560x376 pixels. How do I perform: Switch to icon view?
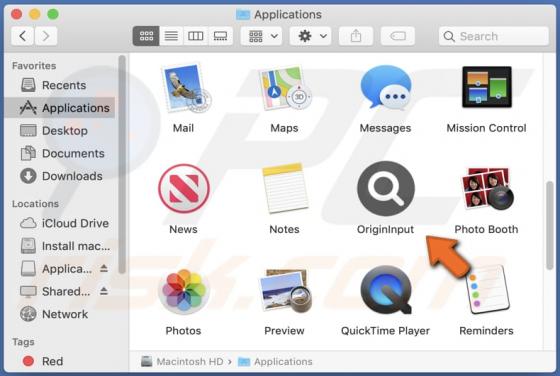tap(146, 36)
